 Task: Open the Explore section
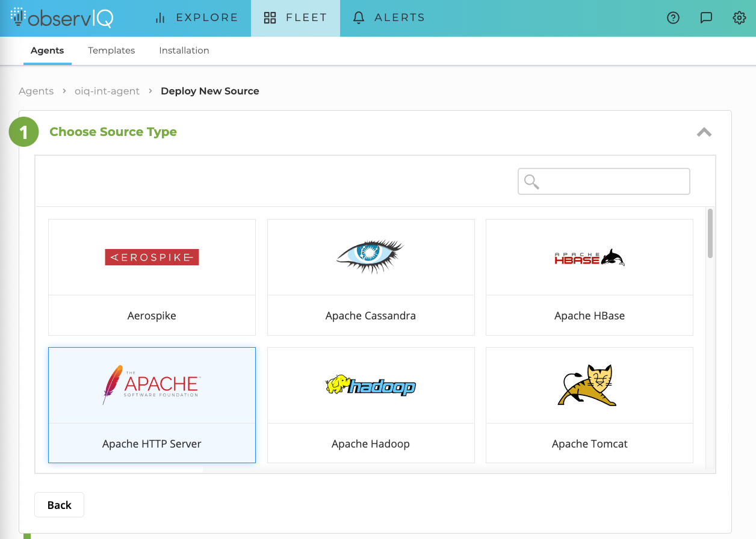click(196, 18)
